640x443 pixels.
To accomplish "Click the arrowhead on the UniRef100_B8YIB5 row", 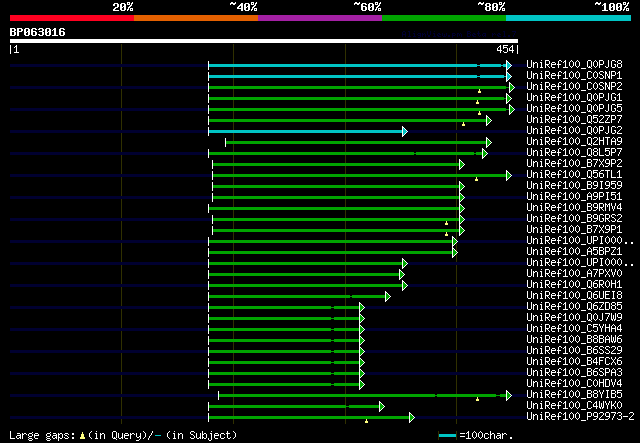I will click(x=509, y=396).
